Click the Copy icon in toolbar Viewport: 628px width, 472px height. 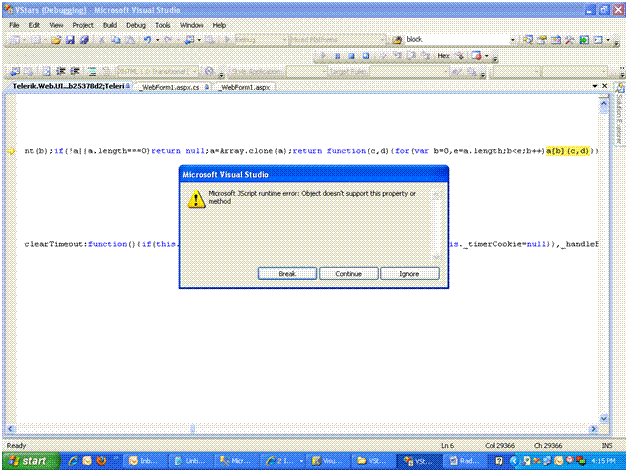(x=116, y=40)
